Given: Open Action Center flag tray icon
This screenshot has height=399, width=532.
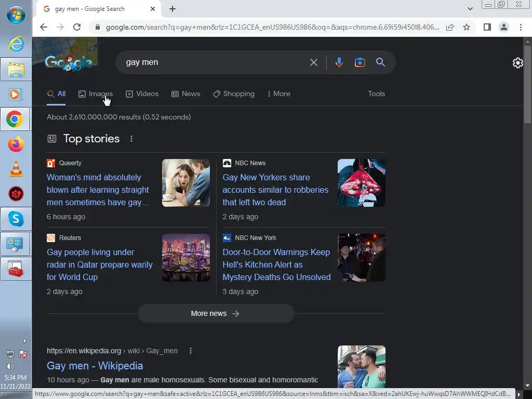Looking at the screenshot, I should (x=23, y=354).
